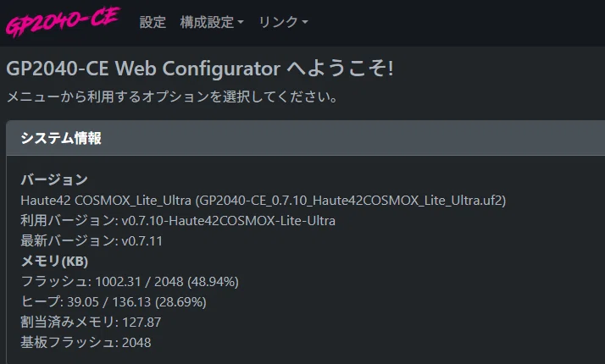Click the pink GP2040-CE logo
The image size is (605, 364).
click(63, 22)
